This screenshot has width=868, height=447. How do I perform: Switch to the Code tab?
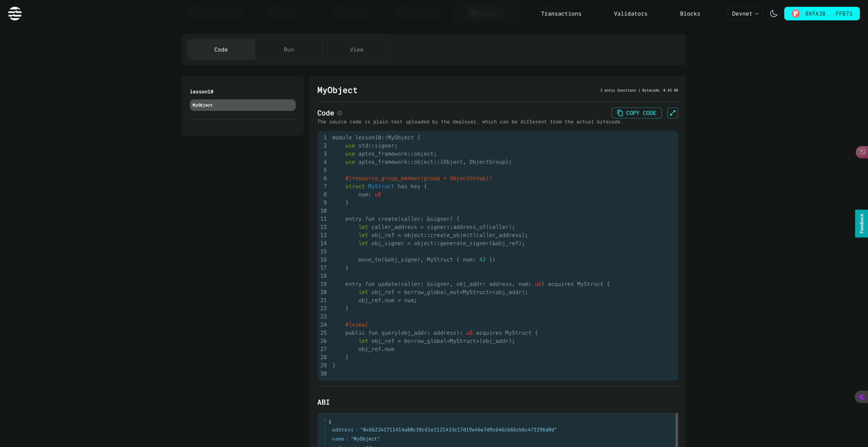[221, 50]
